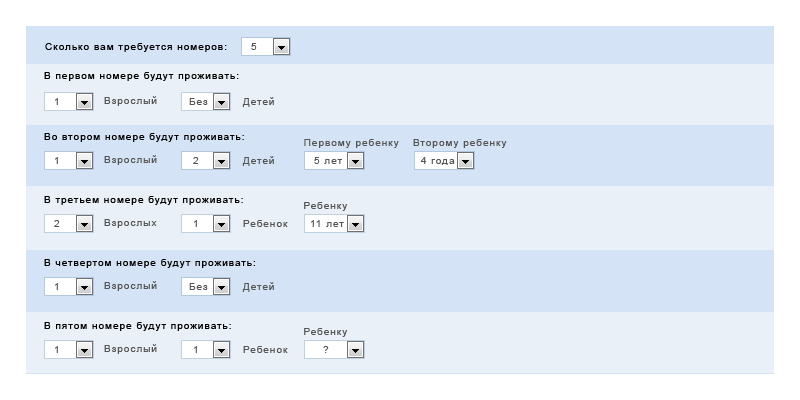Screen dimensions: 800x400
Task: Open fourth room adults count dropdown
Action: [x=68, y=287]
